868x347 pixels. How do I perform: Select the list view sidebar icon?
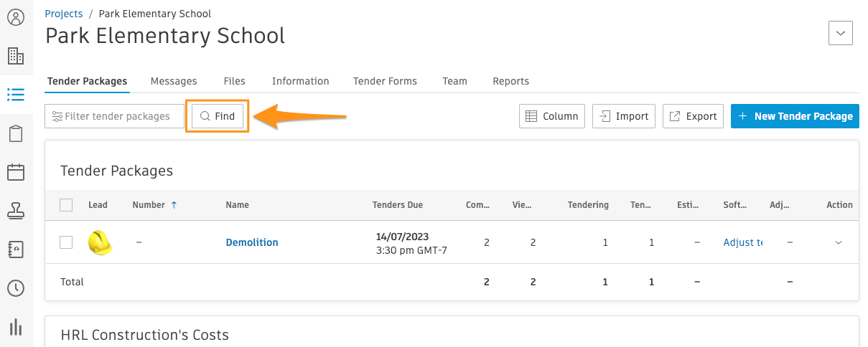[16, 95]
